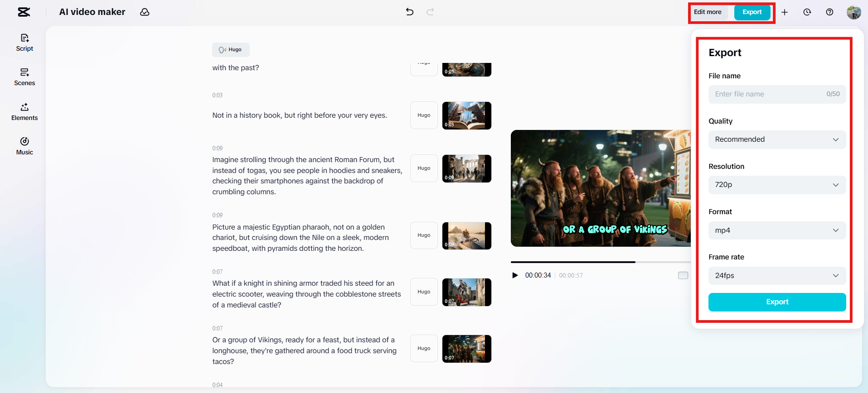The width and height of the screenshot is (868, 393).
Task: Open the 'with the past?' scene thumbnail
Action: point(467,70)
